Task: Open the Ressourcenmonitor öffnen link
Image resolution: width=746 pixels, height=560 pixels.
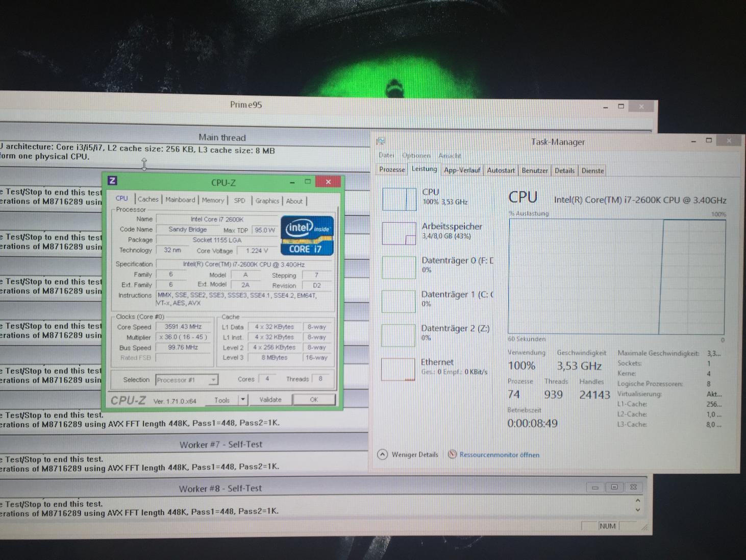Action: [499, 455]
